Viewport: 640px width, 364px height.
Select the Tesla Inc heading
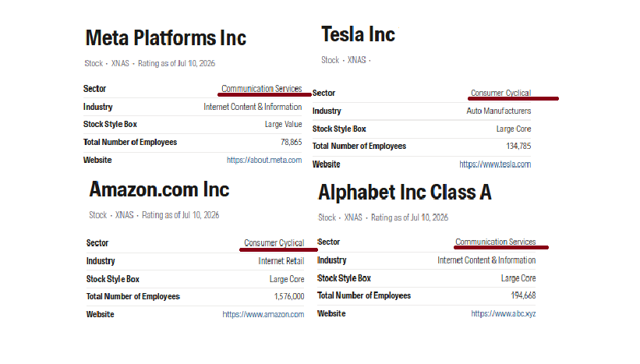click(359, 34)
